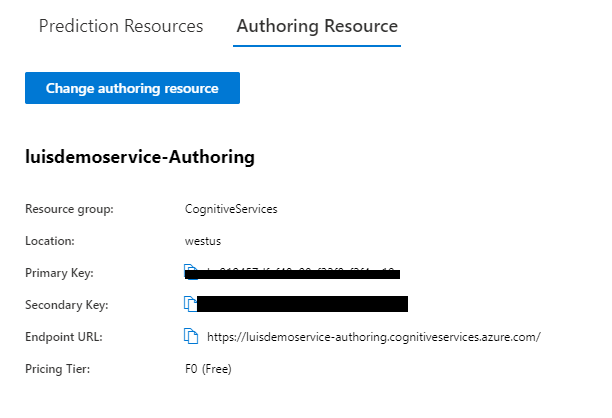The image size is (612, 418).
Task: Click Change authoring resource button
Action: pos(132,88)
